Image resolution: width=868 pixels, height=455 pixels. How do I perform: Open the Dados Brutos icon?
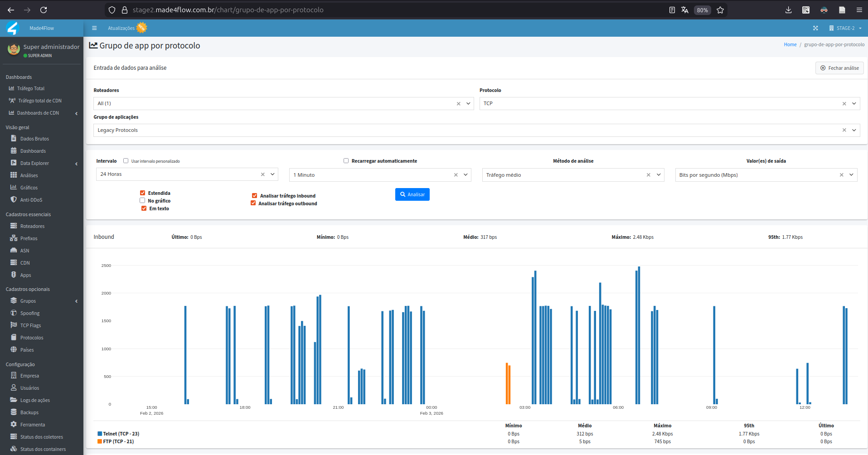click(14, 138)
